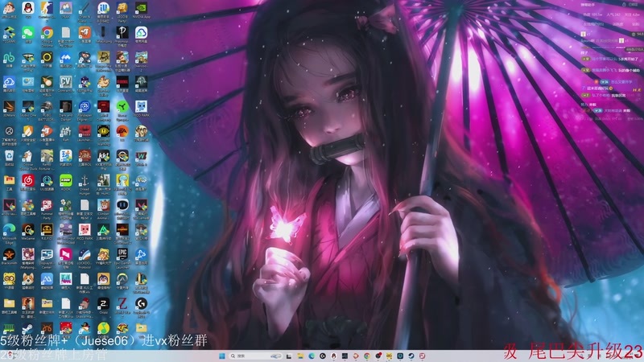
Task: Open the Studio One desktop shortcut
Action: coord(28,107)
